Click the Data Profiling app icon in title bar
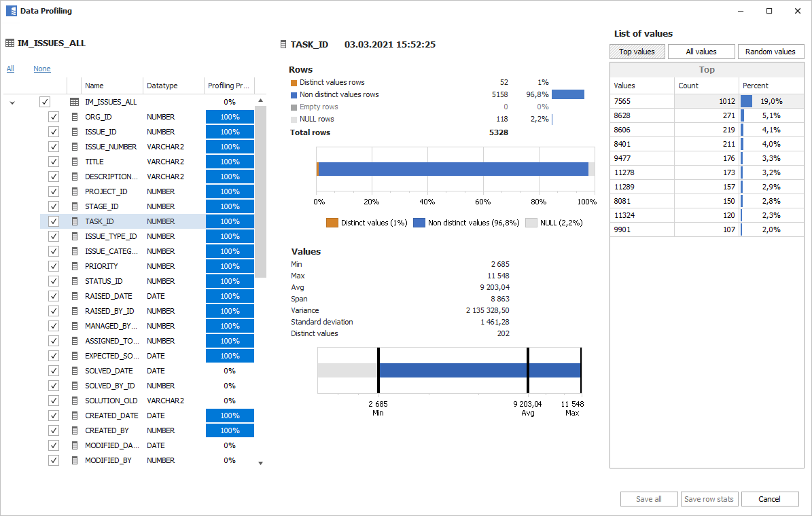This screenshot has width=812, height=516. 11,11
